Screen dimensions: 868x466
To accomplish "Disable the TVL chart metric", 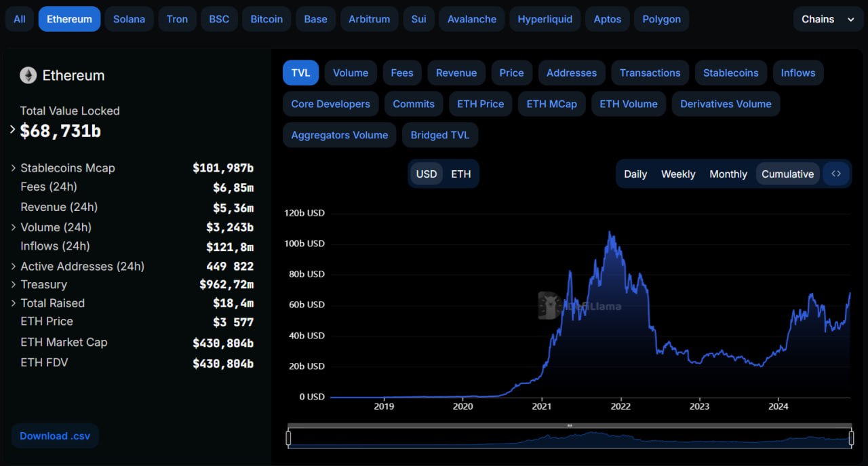I will (300, 73).
